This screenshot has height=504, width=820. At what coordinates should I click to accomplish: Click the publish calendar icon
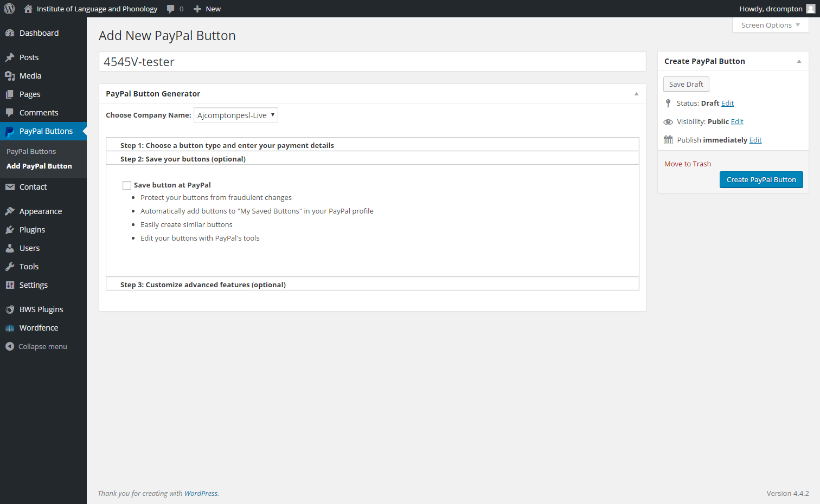point(668,140)
